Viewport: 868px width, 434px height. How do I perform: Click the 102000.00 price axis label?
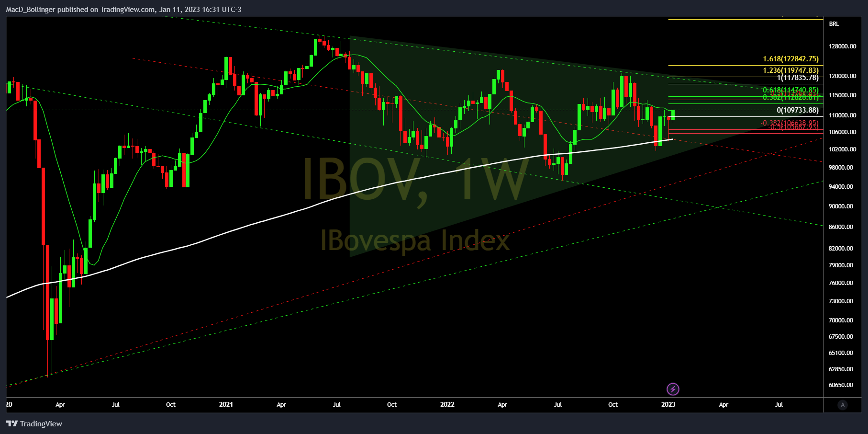coord(843,149)
